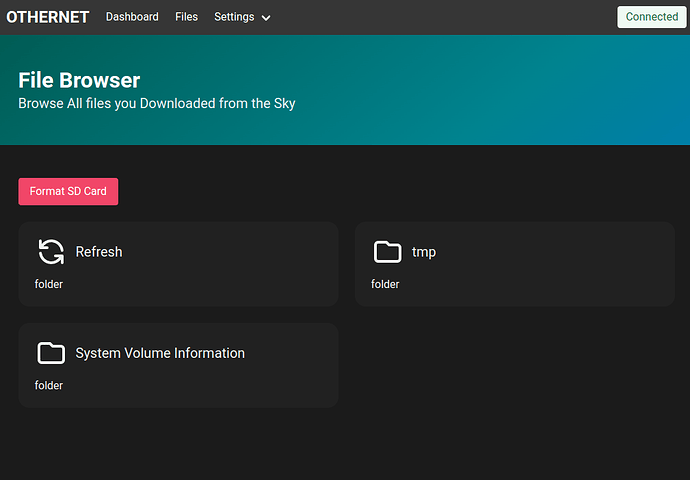Expand the Settings dropdown chevron

pos(266,18)
